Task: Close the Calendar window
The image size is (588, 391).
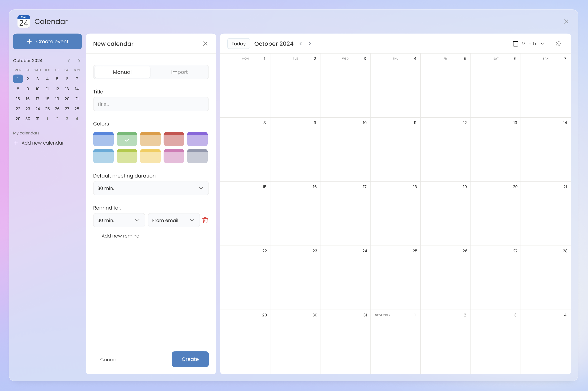Action: coord(566,22)
